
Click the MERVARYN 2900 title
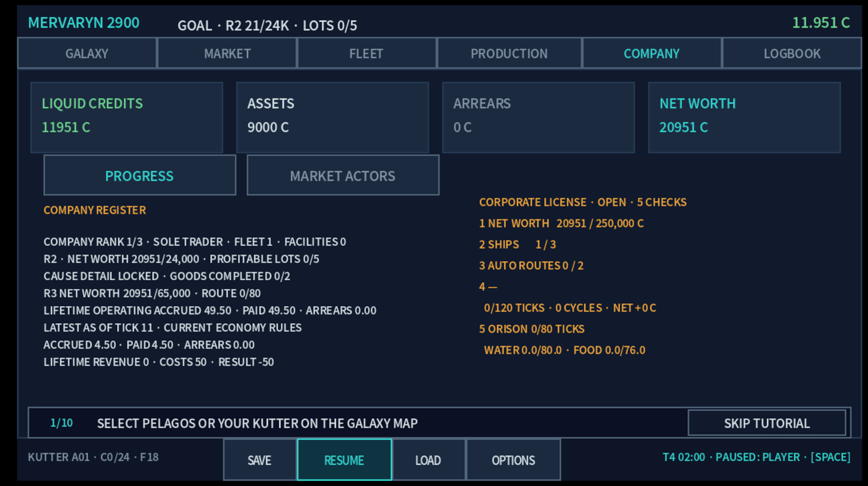[84, 22]
